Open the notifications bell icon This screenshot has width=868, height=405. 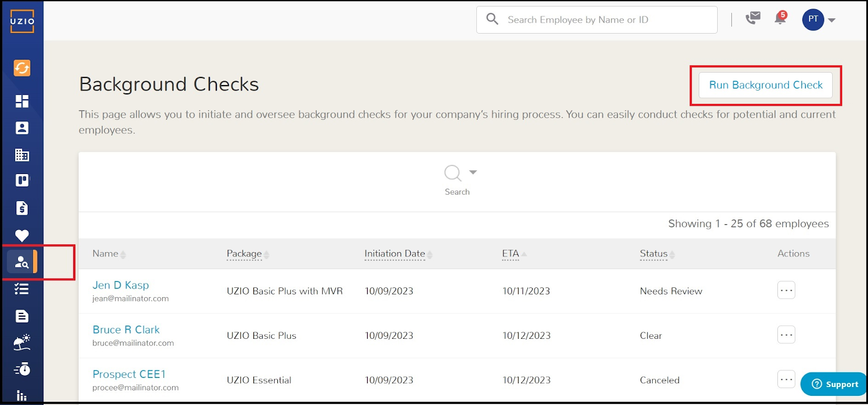pos(780,19)
